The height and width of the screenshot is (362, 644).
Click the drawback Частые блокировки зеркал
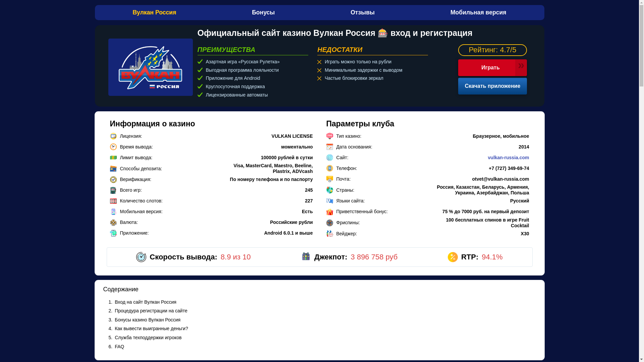coord(354,78)
